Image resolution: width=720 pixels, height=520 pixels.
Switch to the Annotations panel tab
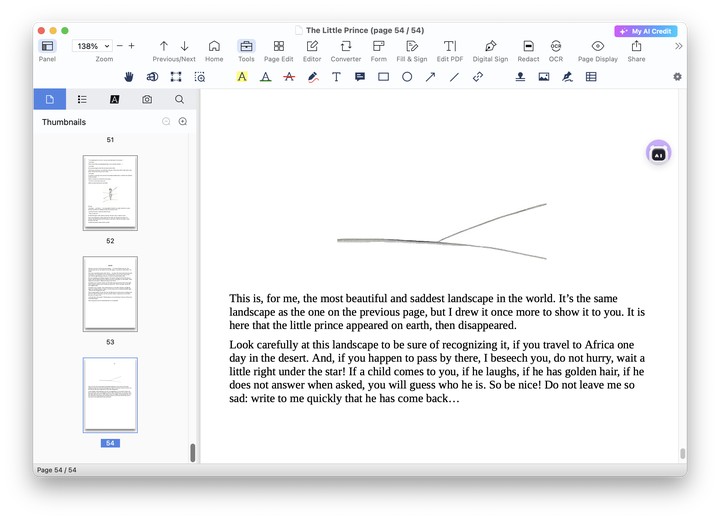pos(114,99)
